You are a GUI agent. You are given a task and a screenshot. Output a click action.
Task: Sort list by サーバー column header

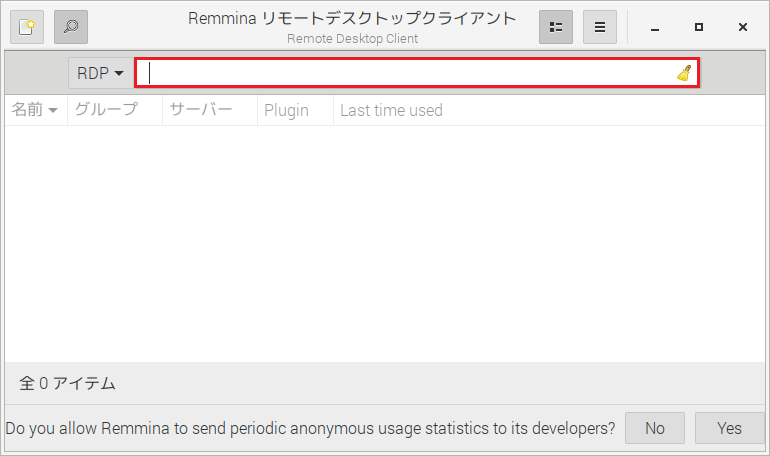click(x=201, y=110)
